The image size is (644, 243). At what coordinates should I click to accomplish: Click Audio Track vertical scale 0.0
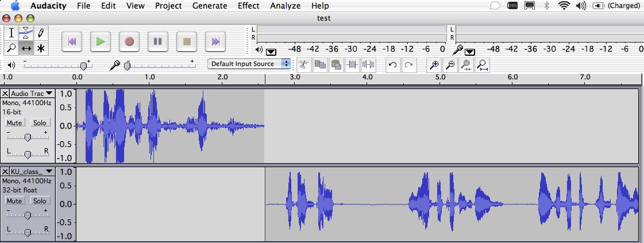[x=65, y=126]
